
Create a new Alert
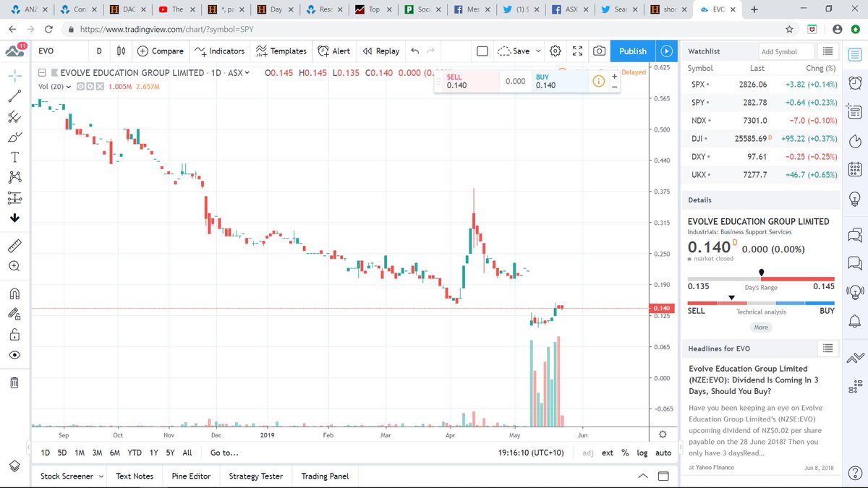point(333,51)
